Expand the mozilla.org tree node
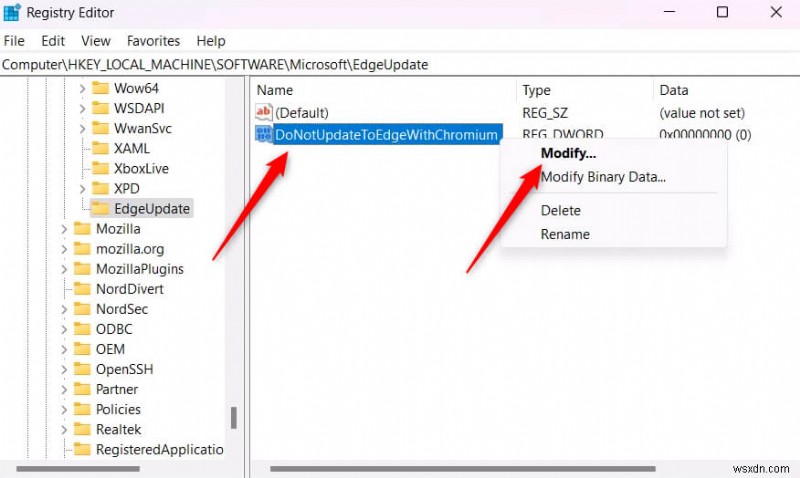 coord(64,249)
